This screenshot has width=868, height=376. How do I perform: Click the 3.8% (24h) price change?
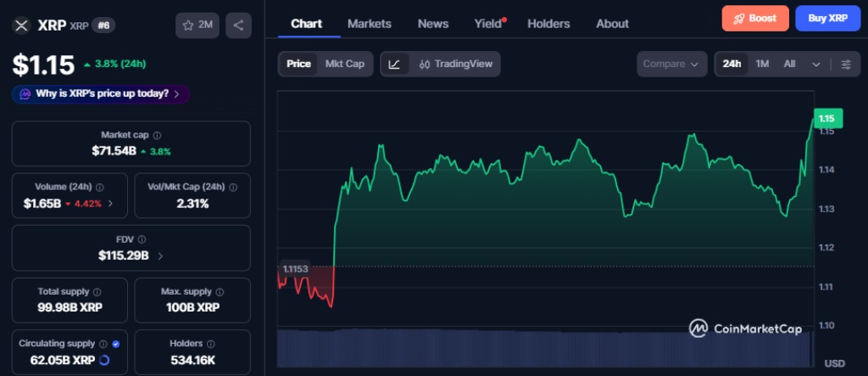[x=114, y=64]
